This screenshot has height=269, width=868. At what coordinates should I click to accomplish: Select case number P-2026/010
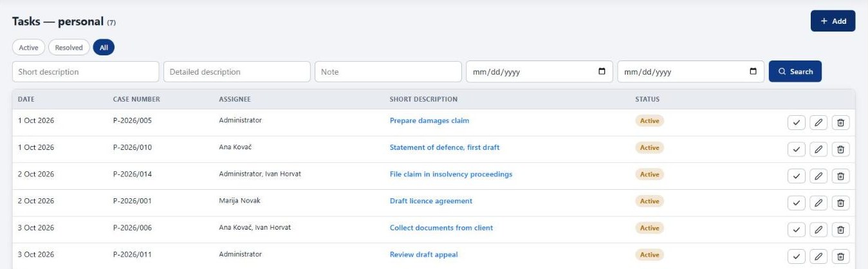[x=133, y=147]
